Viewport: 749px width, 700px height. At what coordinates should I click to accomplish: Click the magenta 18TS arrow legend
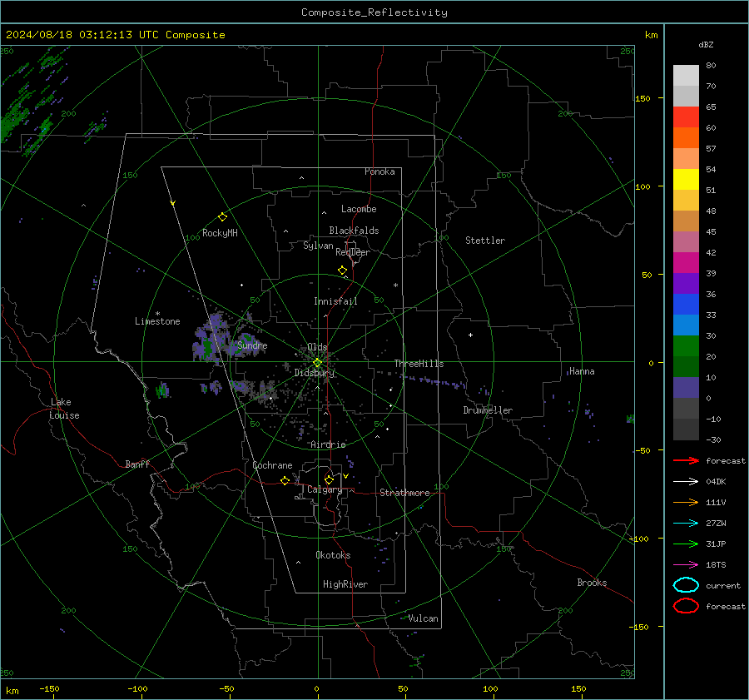686,564
